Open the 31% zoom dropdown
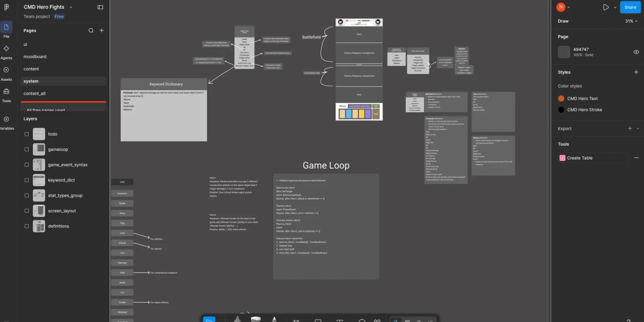Viewport: 644px width, 322px height. [x=631, y=21]
